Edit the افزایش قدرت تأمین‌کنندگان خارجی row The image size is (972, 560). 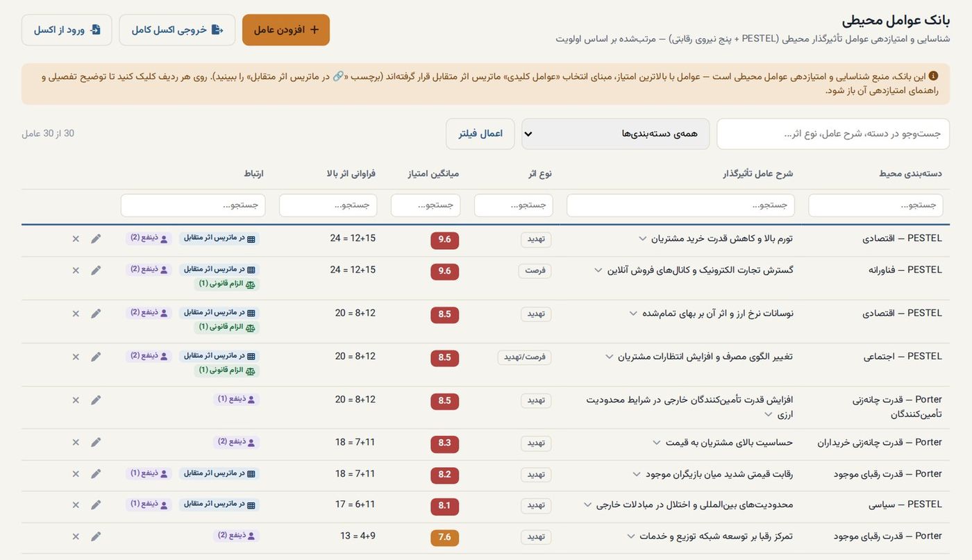(x=96, y=400)
